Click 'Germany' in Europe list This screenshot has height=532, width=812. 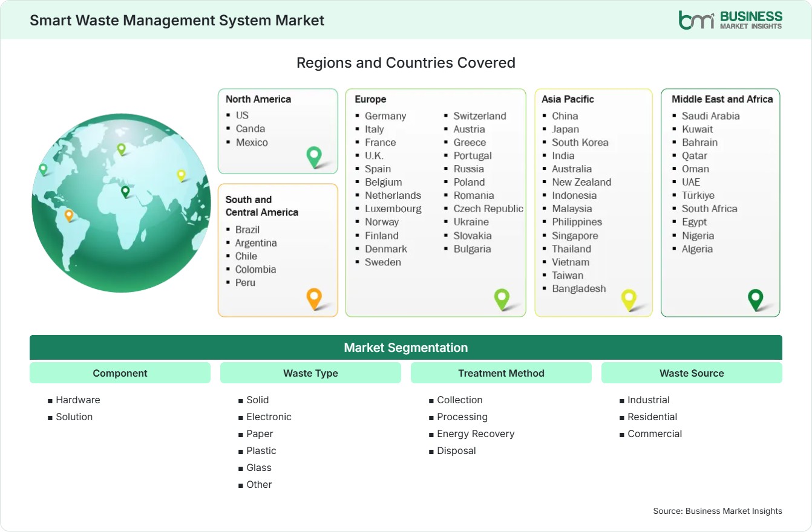tap(385, 116)
